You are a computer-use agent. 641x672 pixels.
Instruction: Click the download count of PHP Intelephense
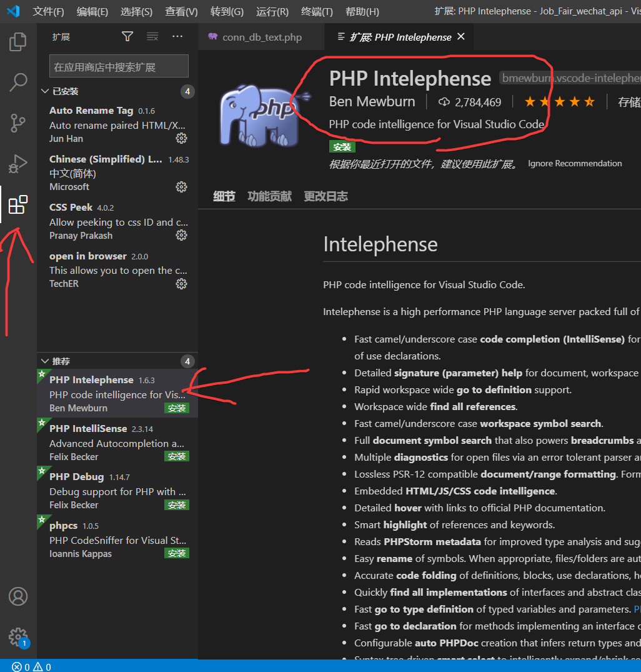pos(470,102)
